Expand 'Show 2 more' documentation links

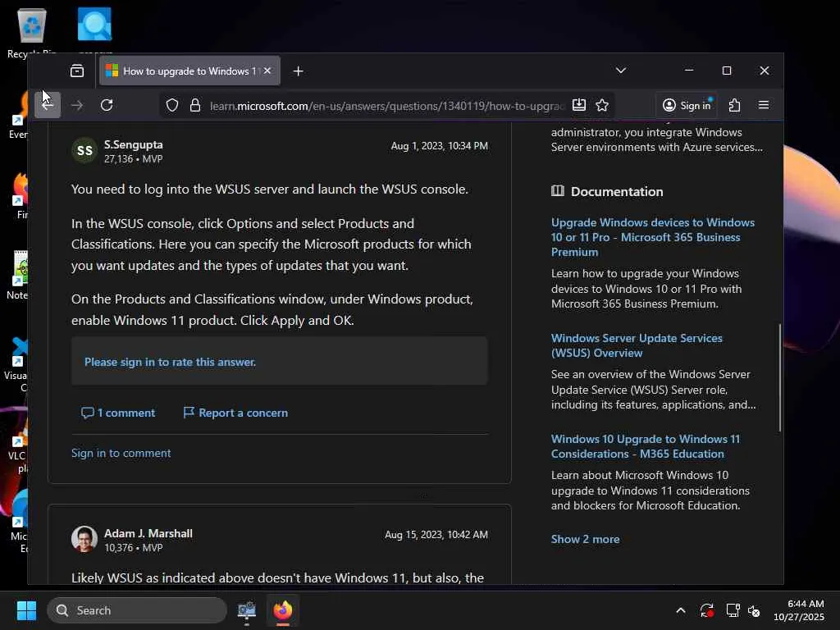click(585, 539)
